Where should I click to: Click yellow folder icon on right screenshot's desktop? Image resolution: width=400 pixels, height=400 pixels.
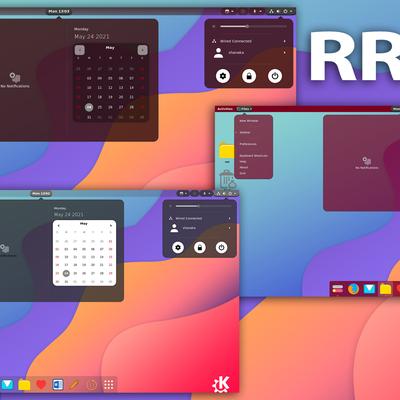pyautogui.click(x=227, y=151)
